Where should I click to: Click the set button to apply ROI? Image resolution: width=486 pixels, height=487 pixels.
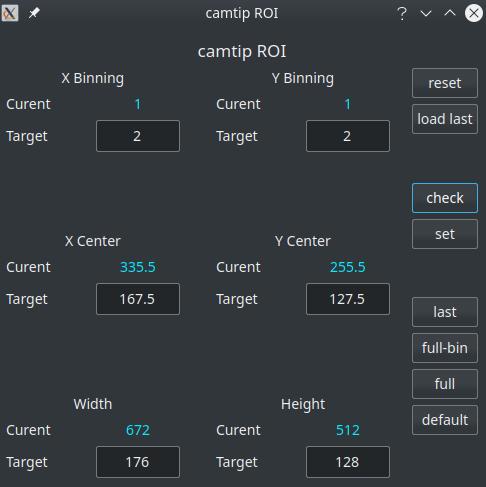445,234
